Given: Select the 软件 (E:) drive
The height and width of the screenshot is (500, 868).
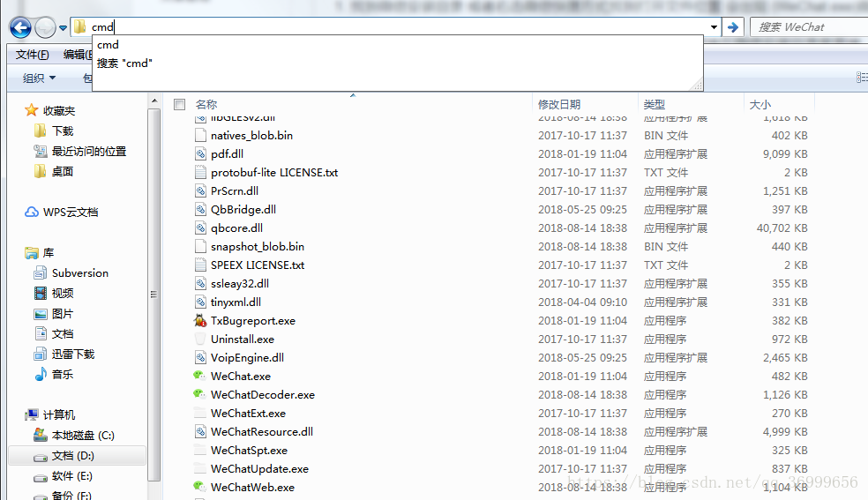Looking at the screenshot, I should click(x=72, y=476).
